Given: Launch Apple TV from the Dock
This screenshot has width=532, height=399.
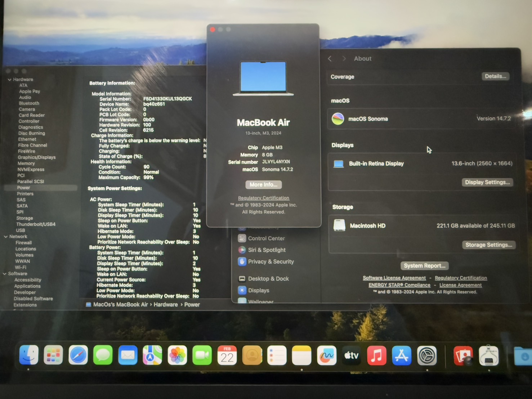Looking at the screenshot, I should 351,355.
